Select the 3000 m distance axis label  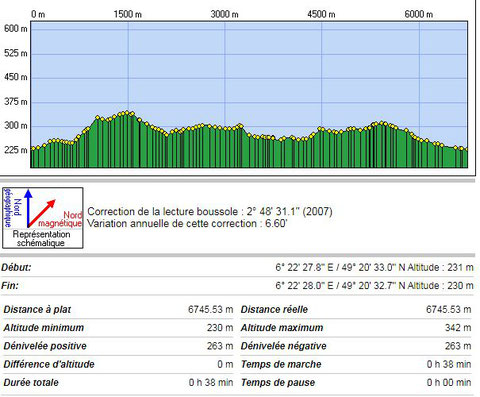[x=224, y=14]
